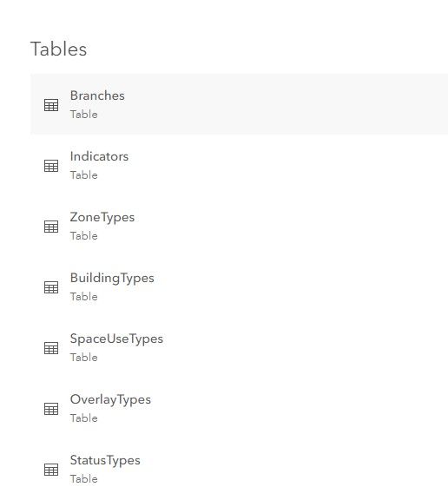Click the 'Table' label under StatusTypes
Image resolution: width=448 pixels, height=500 pixels.
coord(84,478)
